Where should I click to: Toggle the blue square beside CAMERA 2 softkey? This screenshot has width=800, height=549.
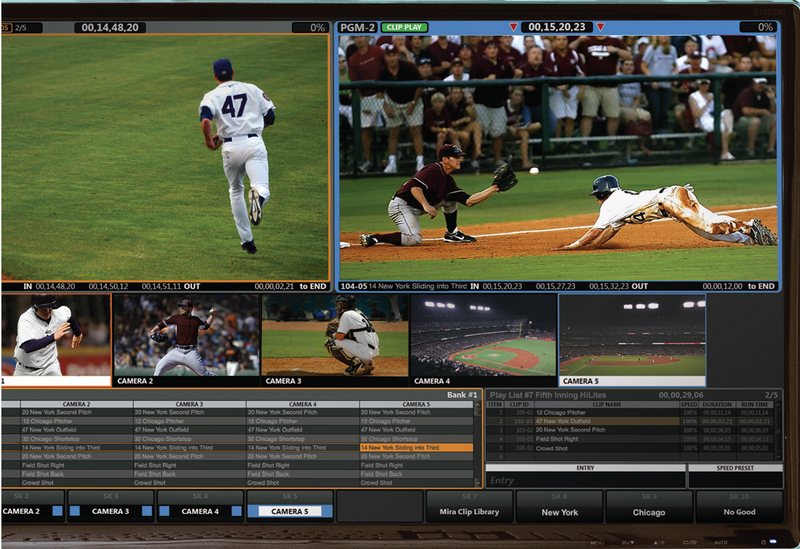pos(58,511)
